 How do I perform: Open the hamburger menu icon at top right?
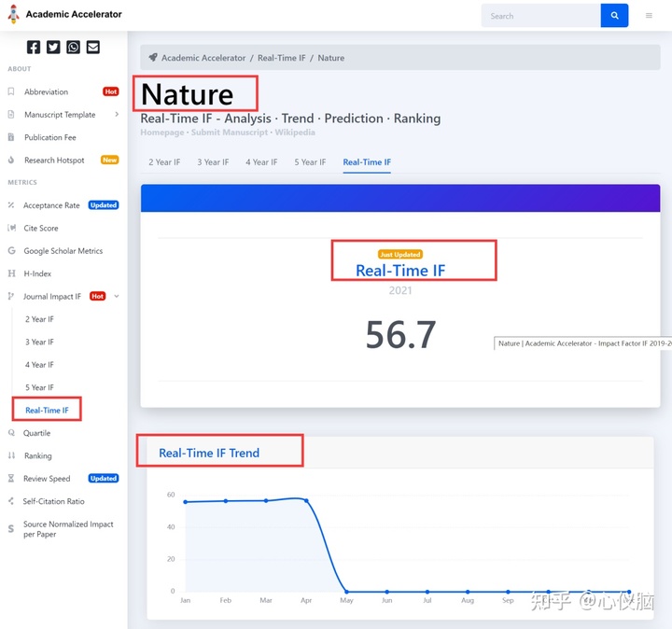click(649, 16)
